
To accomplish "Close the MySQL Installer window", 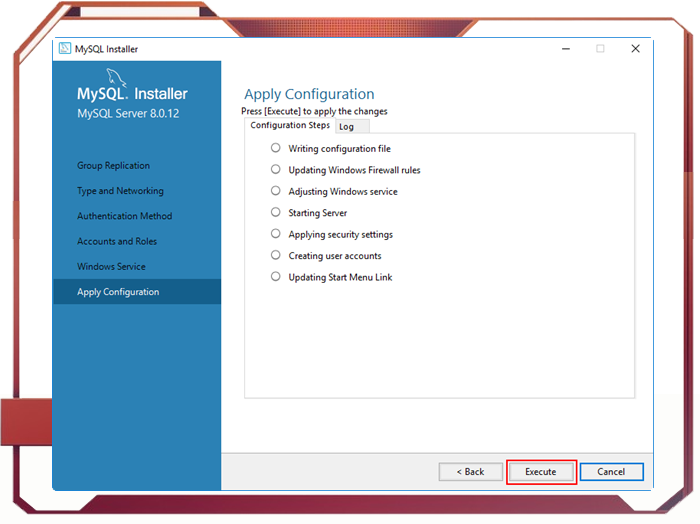I will pos(635,48).
